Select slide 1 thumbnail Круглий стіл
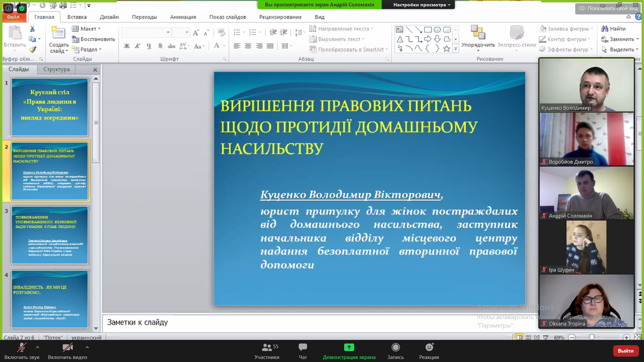This screenshot has height=362, width=644. [x=50, y=107]
